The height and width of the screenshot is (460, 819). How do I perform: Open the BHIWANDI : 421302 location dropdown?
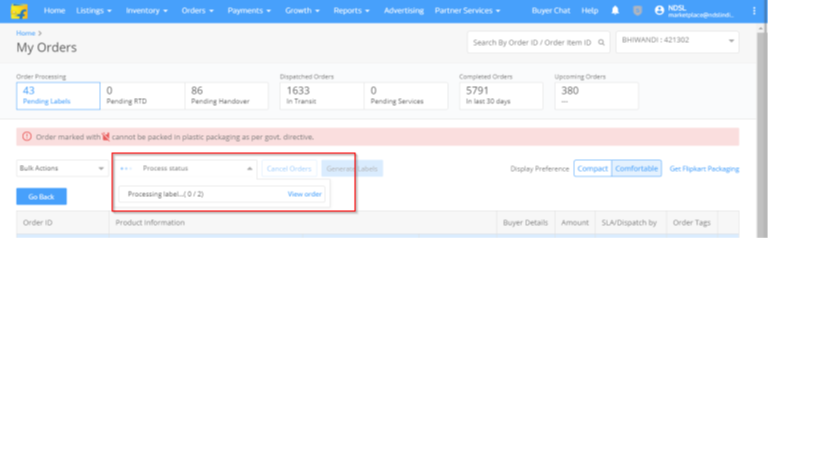pos(677,42)
